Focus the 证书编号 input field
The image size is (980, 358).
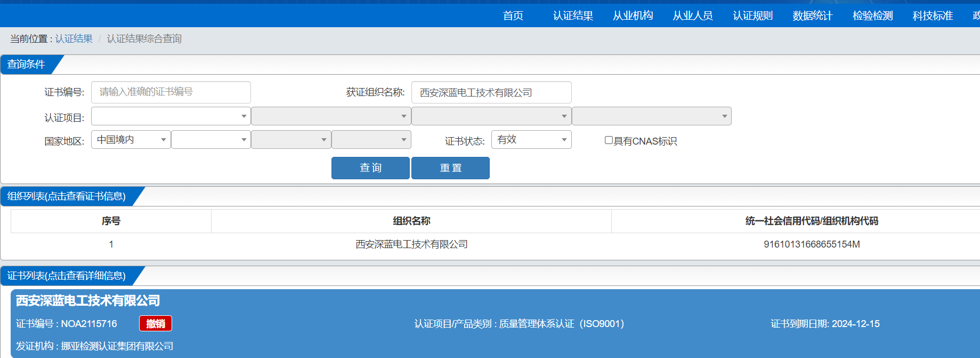tap(171, 92)
